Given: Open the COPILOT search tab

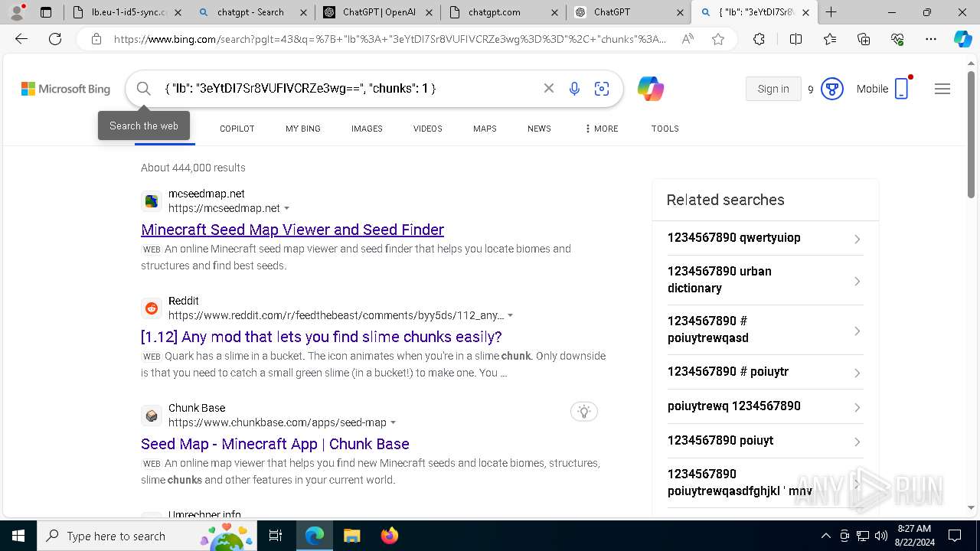Looking at the screenshot, I should point(237,129).
